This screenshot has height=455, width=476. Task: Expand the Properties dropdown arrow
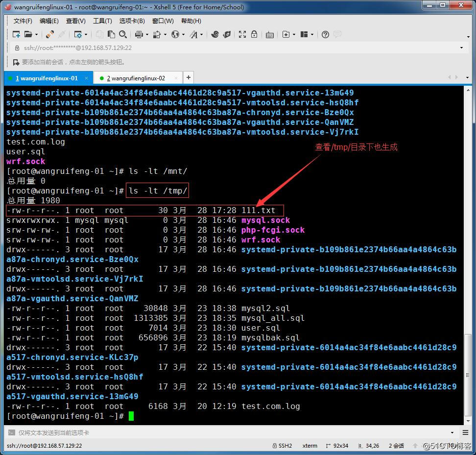tap(86, 35)
